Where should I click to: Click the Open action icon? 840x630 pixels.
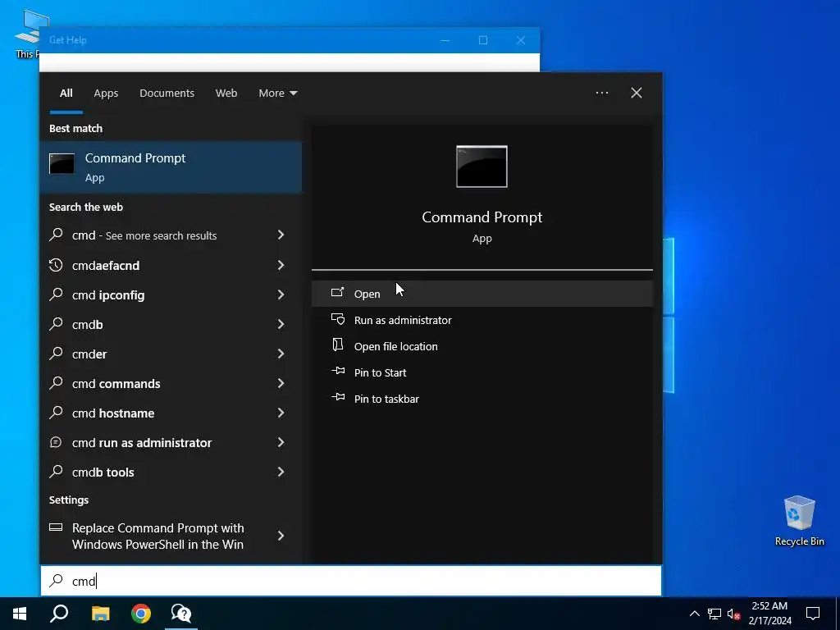coord(337,293)
